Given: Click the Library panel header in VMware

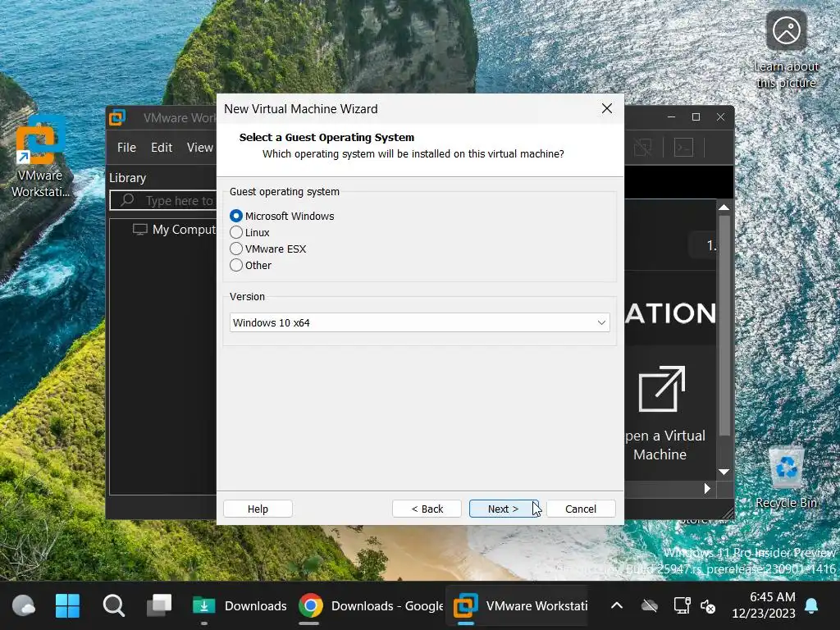Looking at the screenshot, I should point(127,178).
